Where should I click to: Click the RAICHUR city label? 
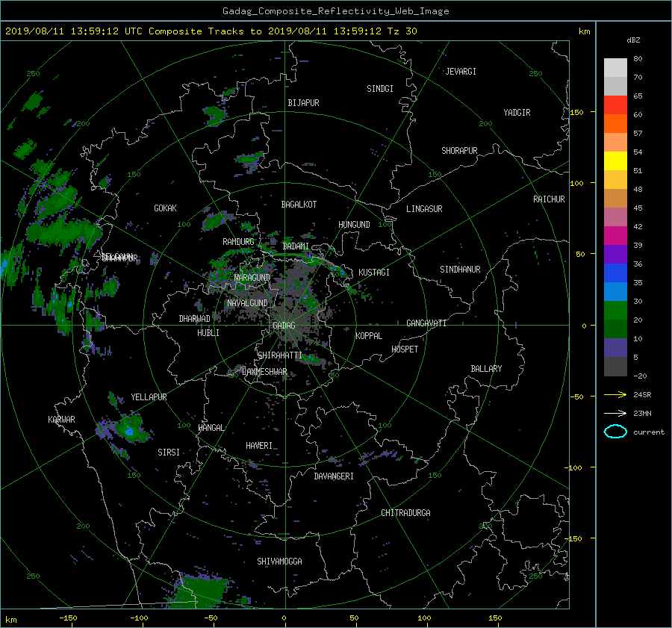[x=549, y=199]
